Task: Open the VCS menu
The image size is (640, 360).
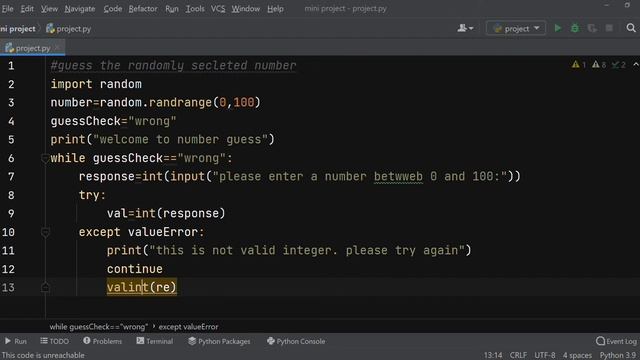Action: point(218,9)
